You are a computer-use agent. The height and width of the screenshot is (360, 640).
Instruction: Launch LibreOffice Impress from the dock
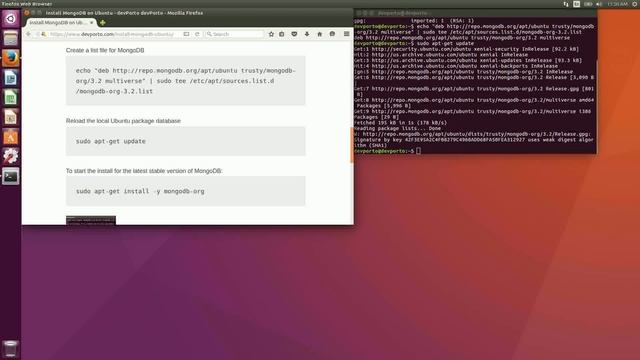11,117
